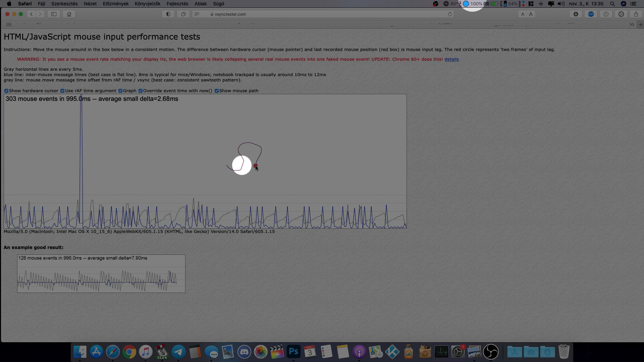Screen dimensions: 644x362
Task: Expand the hidden tabs overflow chevrons
Action: coord(632,24)
